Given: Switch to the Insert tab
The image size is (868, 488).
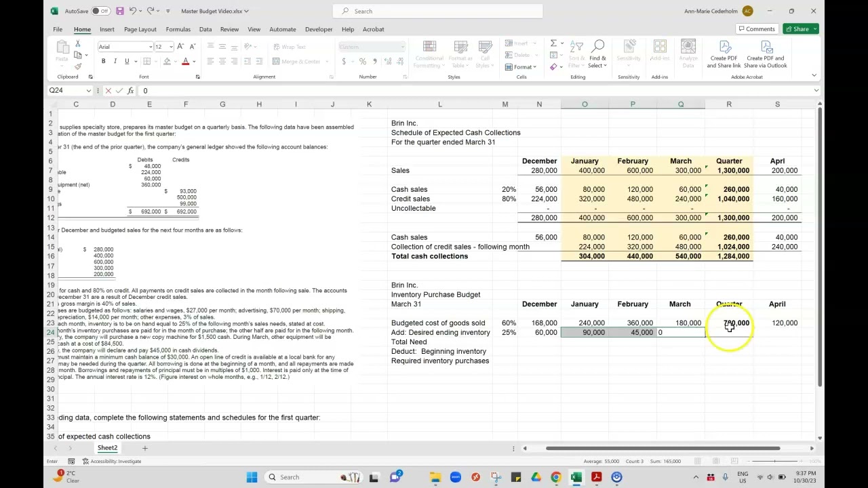Looking at the screenshot, I should [106, 29].
